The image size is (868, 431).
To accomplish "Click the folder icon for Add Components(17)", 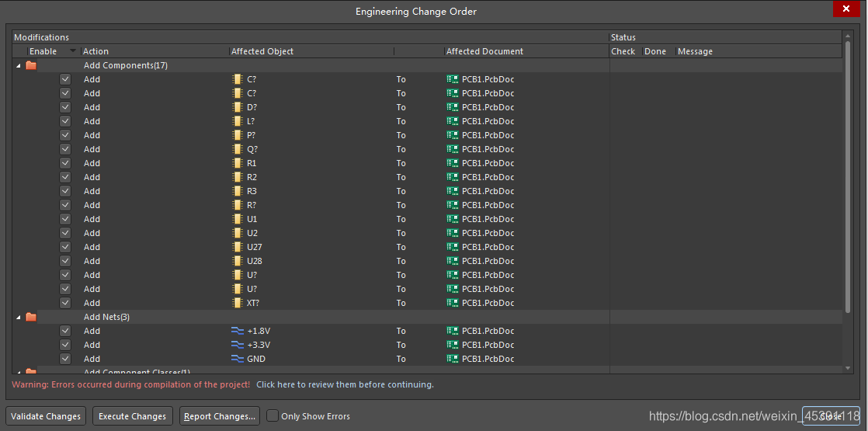I will (31, 65).
